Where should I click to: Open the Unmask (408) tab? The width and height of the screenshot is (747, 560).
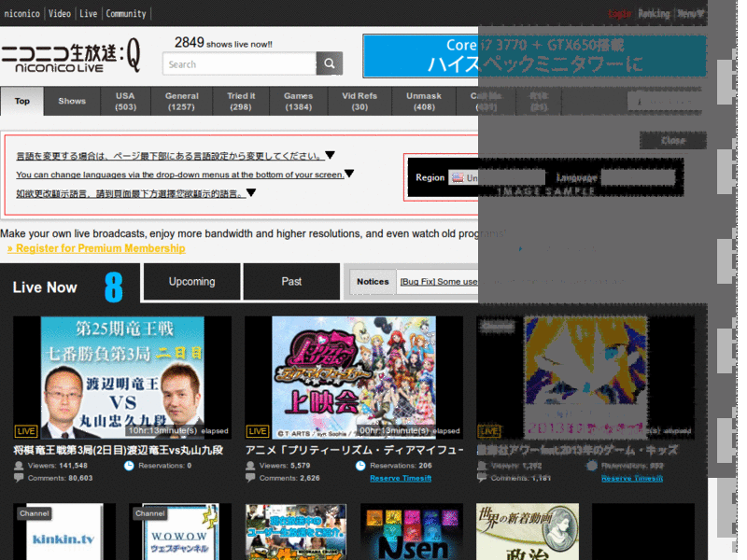[424, 101]
